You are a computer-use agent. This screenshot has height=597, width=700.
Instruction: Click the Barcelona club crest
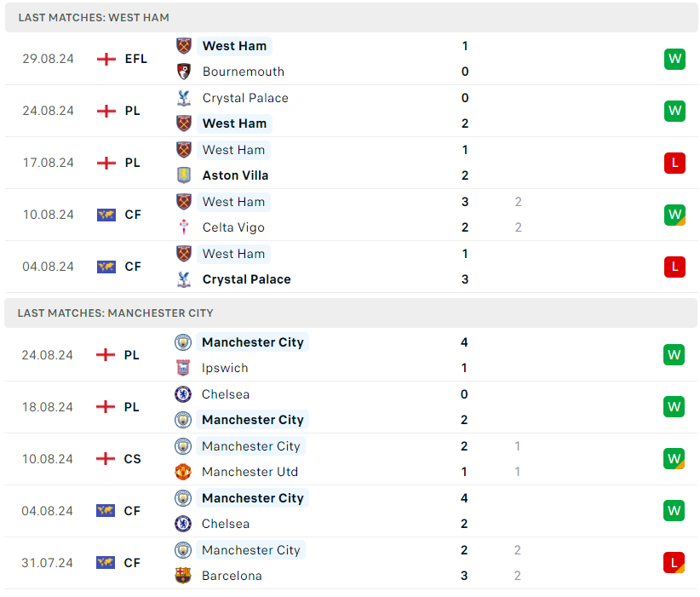point(183,576)
